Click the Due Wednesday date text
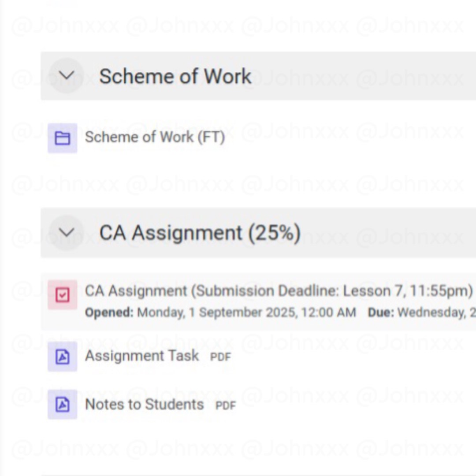 coord(436,312)
